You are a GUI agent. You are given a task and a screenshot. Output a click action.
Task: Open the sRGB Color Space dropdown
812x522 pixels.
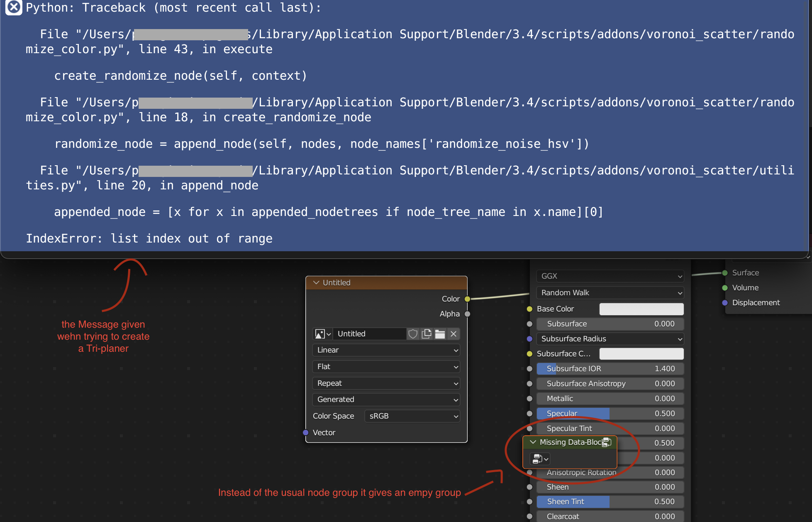coord(412,416)
